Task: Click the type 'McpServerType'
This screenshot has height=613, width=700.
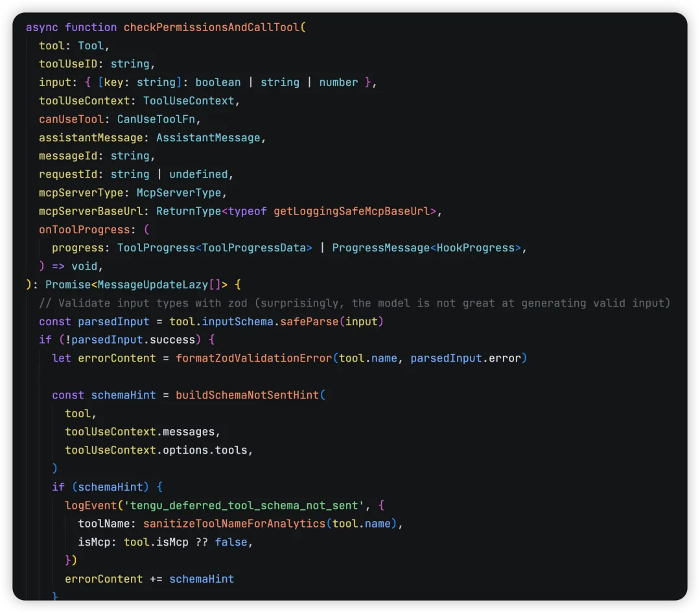Action: coord(179,193)
